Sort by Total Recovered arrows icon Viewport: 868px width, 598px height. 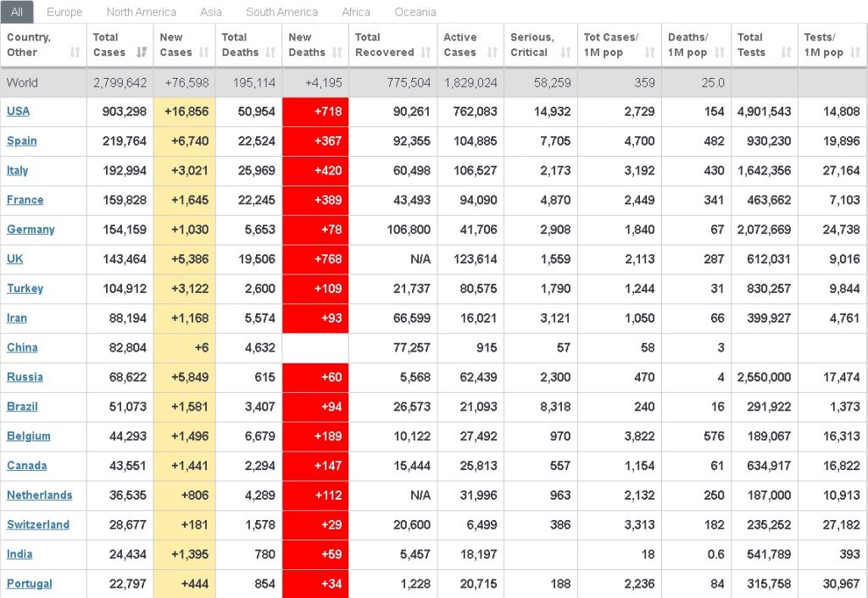pos(426,53)
